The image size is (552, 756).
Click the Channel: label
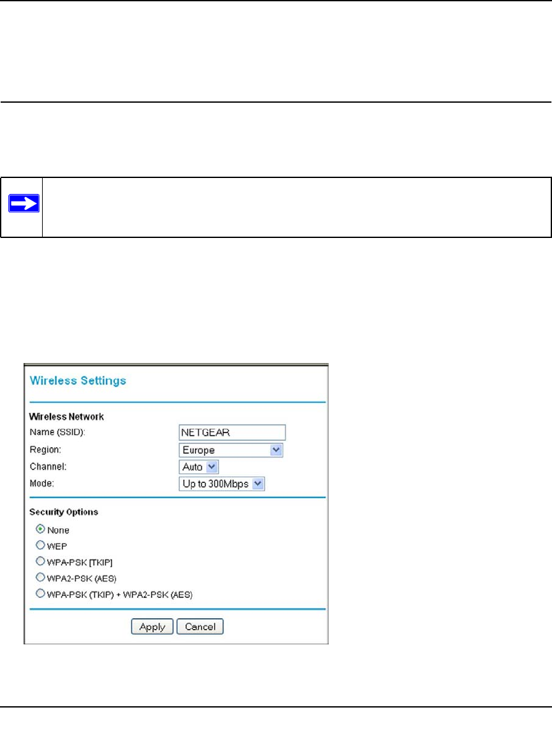point(48,467)
